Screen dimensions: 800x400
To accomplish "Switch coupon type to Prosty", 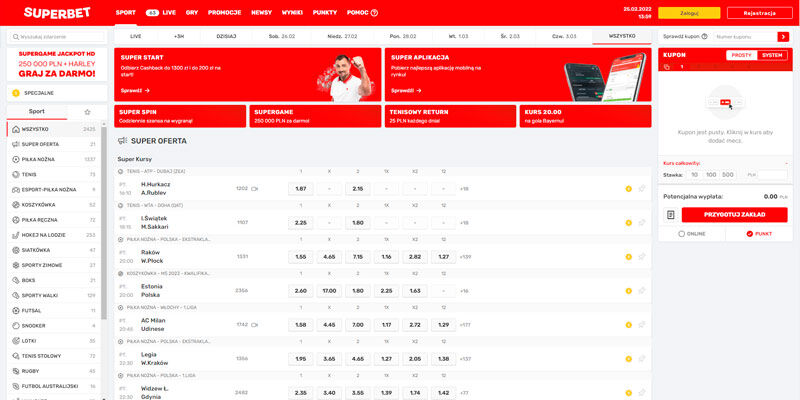I will click(x=741, y=55).
